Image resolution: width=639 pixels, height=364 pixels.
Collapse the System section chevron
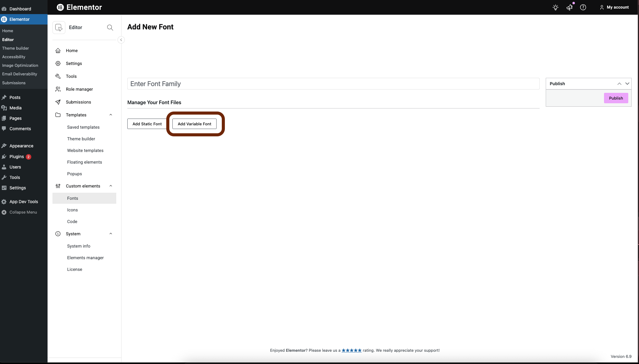pos(111,234)
